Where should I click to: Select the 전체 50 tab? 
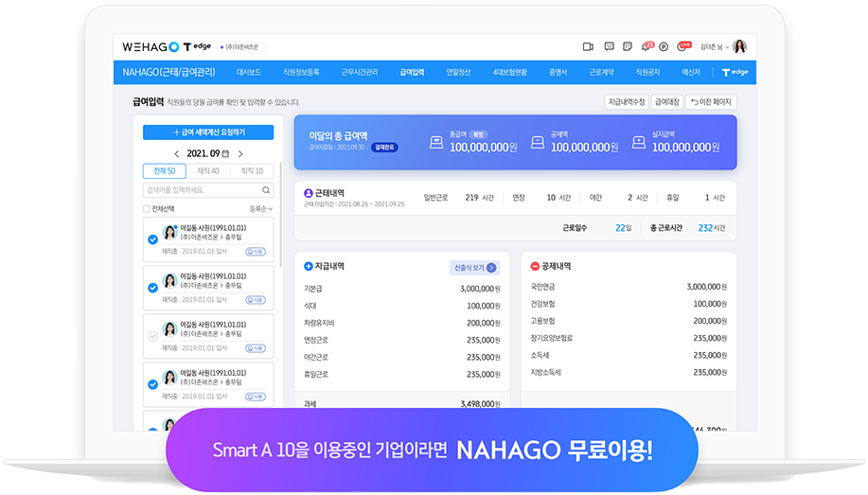(x=165, y=171)
